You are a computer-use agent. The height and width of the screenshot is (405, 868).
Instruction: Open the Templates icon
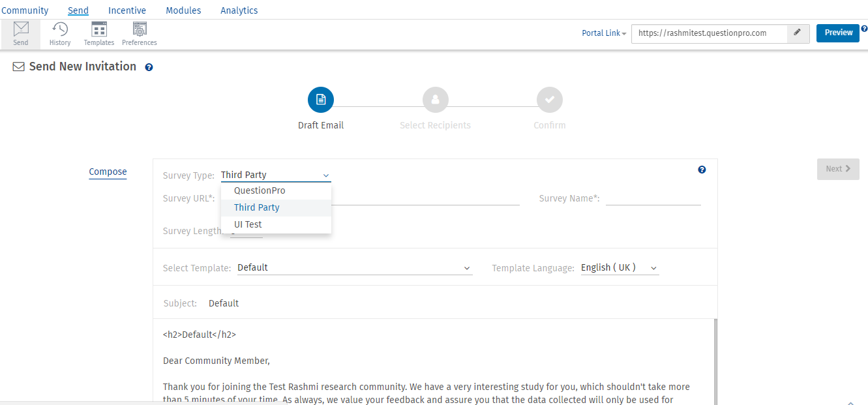[98, 29]
